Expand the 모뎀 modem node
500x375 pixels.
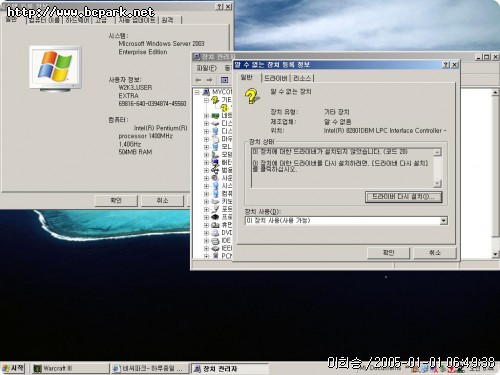tap(206, 155)
